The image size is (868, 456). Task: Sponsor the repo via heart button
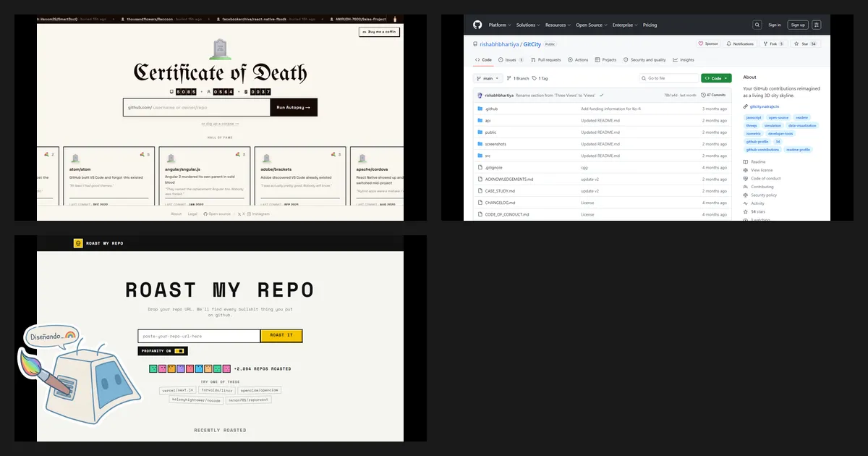pyautogui.click(x=709, y=43)
